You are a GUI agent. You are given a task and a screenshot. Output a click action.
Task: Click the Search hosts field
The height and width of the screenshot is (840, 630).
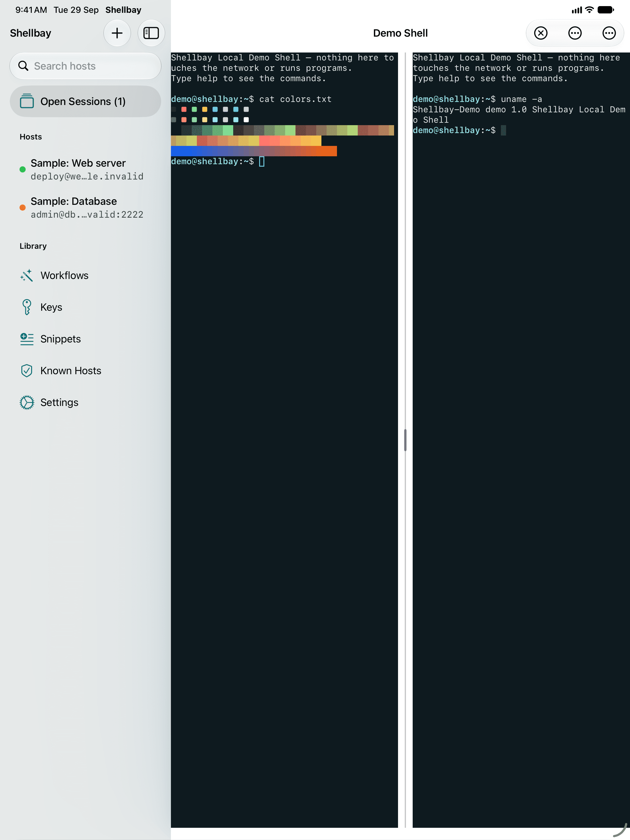[85, 66]
